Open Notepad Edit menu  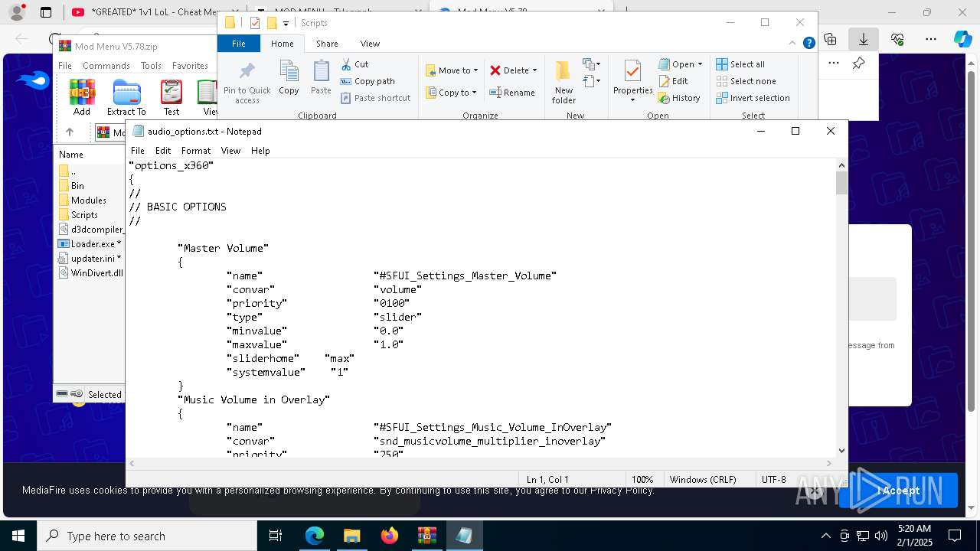(x=163, y=151)
